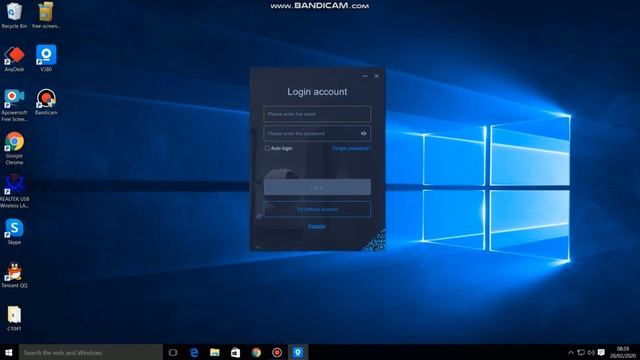
Task: Open the free-screen archive desktop icon
Action: point(46,16)
